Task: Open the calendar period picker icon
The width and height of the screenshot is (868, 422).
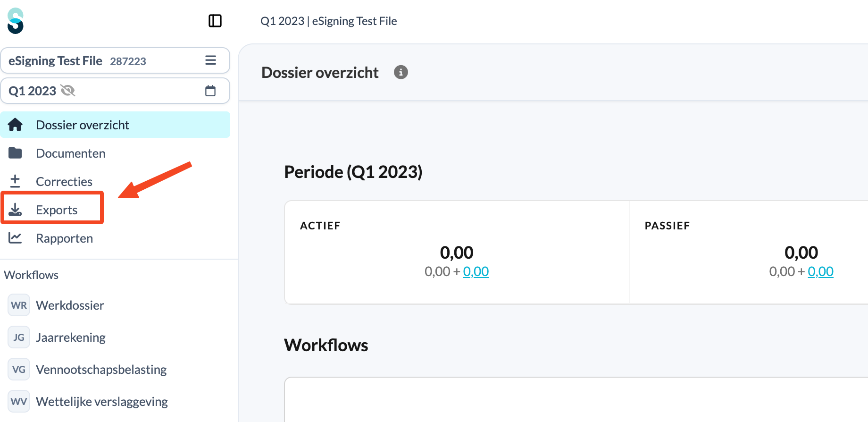Action: pos(210,91)
